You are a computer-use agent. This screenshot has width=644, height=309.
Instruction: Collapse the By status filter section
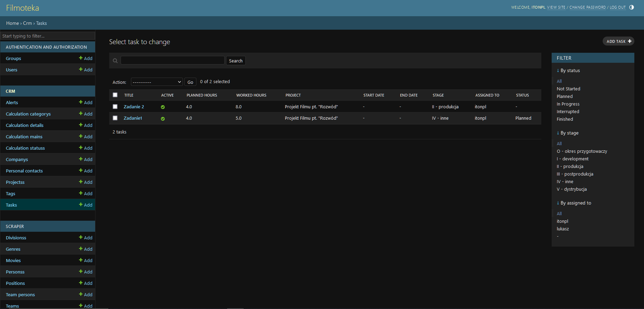(x=568, y=70)
